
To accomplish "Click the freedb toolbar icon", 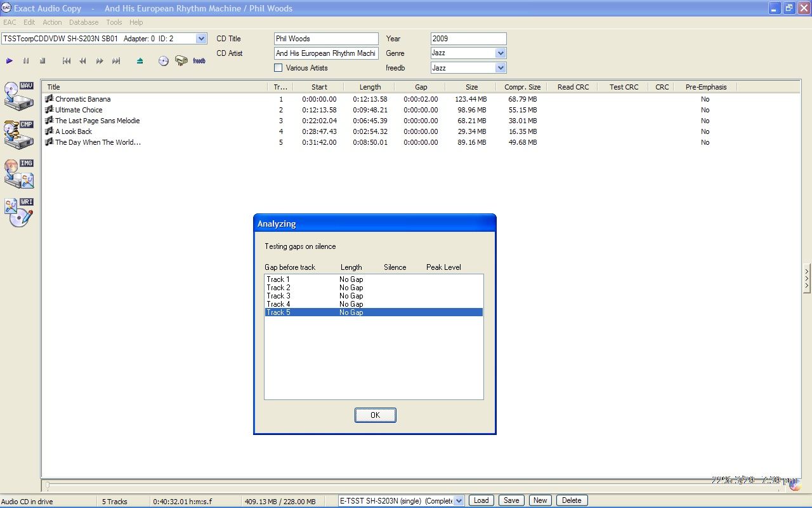I will click(199, 61).
